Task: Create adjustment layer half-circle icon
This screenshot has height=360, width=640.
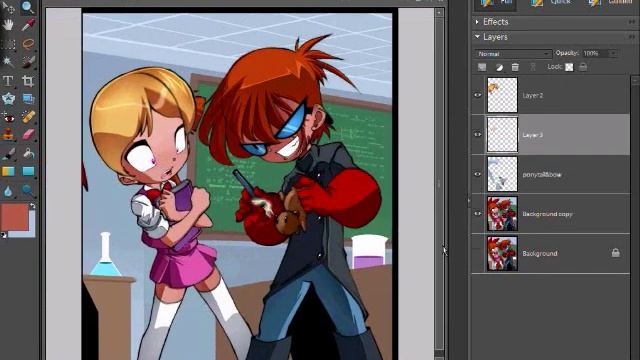Action: pos(499,67)
